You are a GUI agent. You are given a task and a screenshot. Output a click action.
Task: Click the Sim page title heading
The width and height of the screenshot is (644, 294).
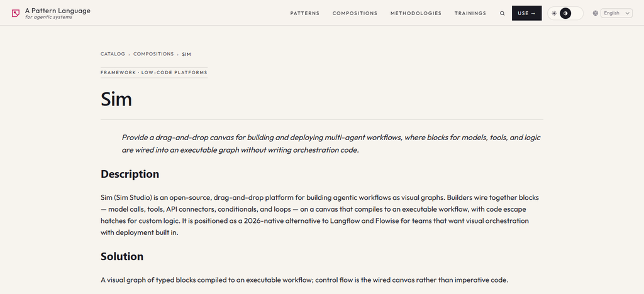point(116,99)
